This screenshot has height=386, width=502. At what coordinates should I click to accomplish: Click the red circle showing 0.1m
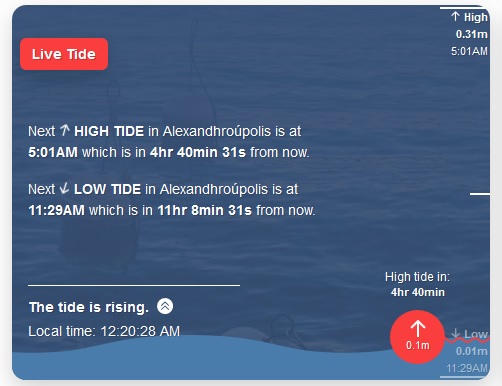417,337
